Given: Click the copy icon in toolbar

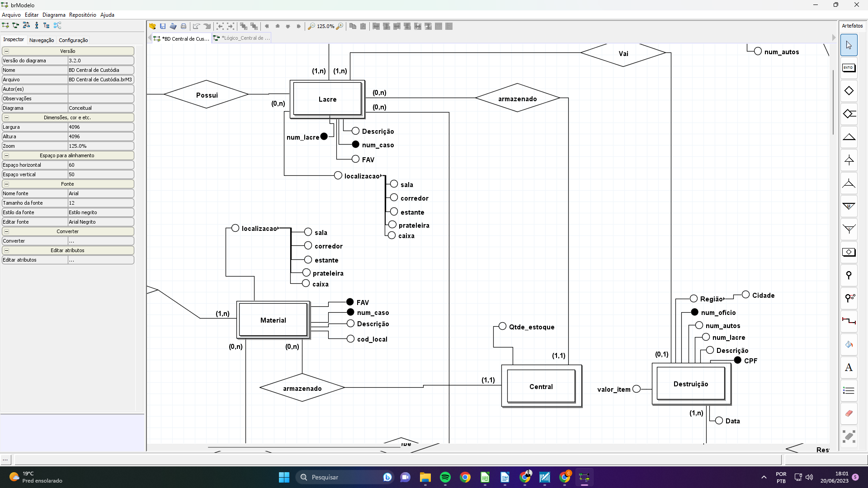Looking at the screenshot, I should pyautogui.click(x=353, y=26).
